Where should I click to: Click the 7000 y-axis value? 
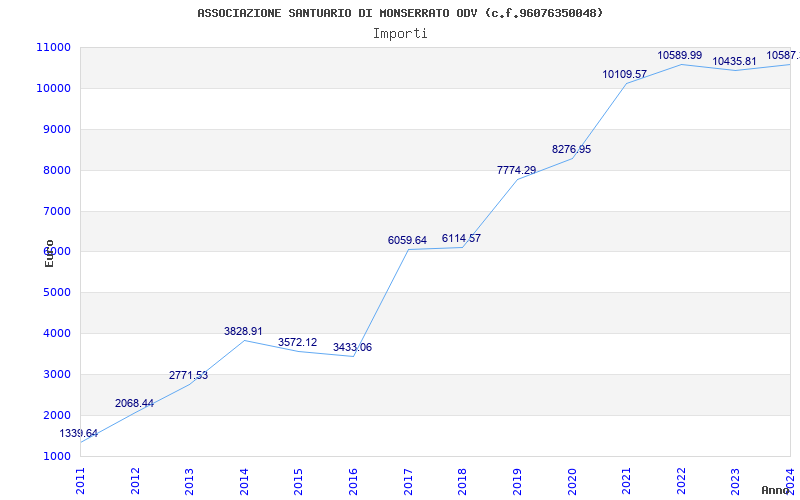(x=57, y=211)
